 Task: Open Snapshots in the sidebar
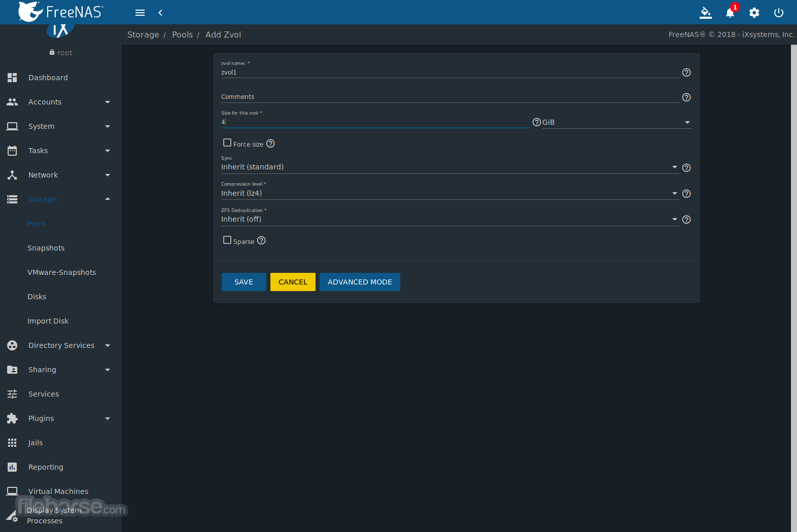coord(46,248)
